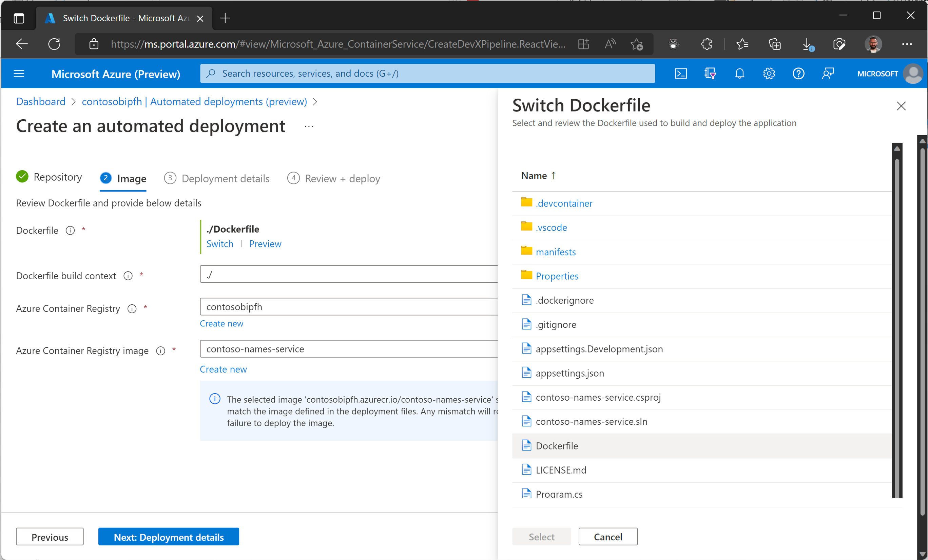Click the info icon next to Dockerfile
Screen dimensions: 928x560
pos(70,230)
